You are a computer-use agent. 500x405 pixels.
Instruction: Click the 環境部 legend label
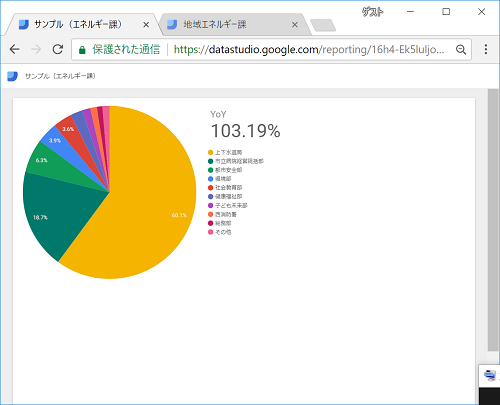point(223,179)
